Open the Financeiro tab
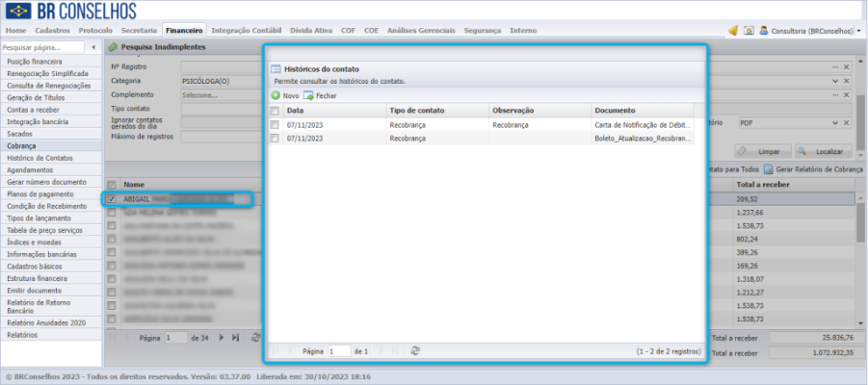 click(184, 31)
